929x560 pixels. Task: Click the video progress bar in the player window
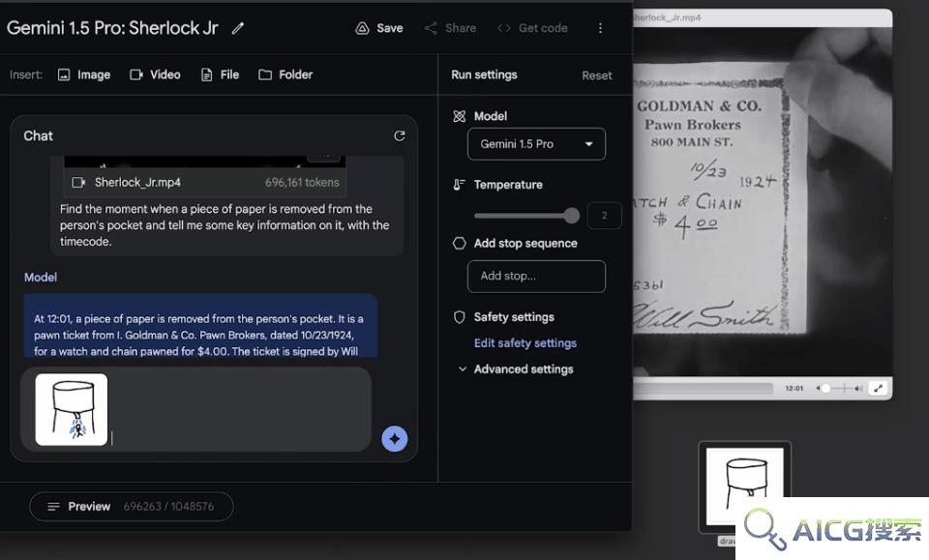coord(704,389)
